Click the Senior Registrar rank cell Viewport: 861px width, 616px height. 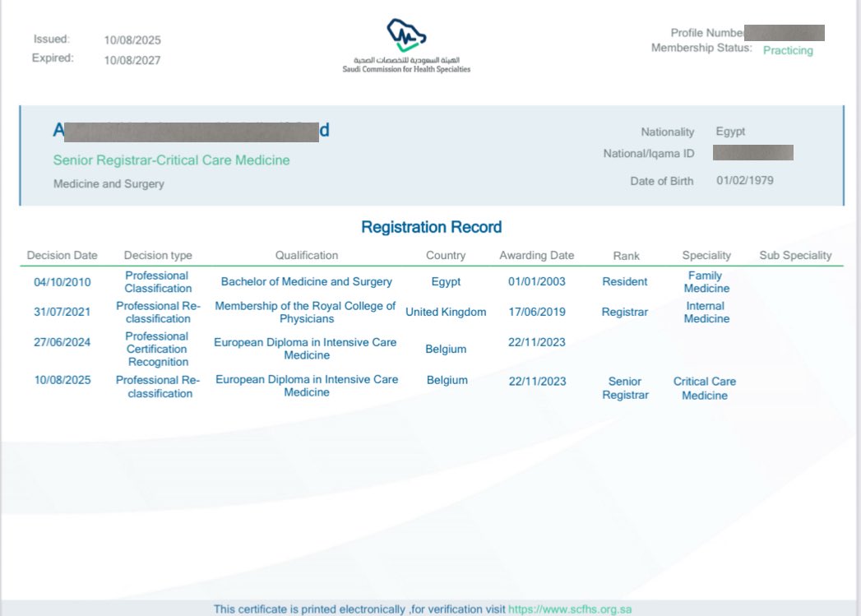[625, 388]
